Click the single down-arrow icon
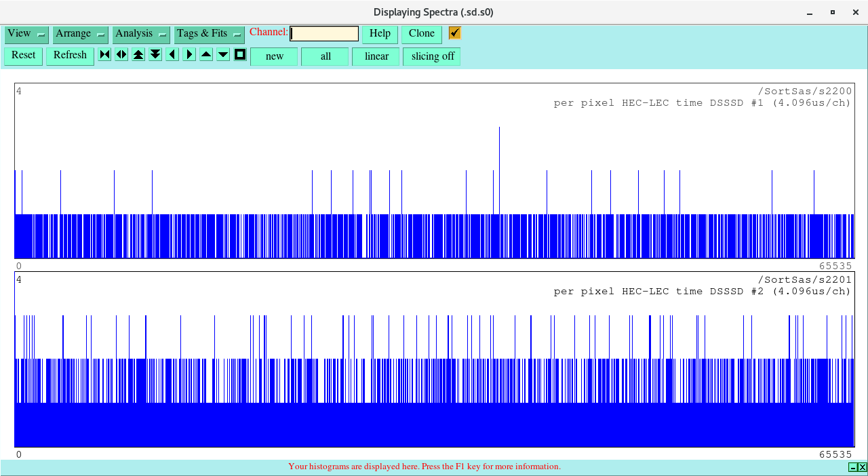 click(223, 55)
